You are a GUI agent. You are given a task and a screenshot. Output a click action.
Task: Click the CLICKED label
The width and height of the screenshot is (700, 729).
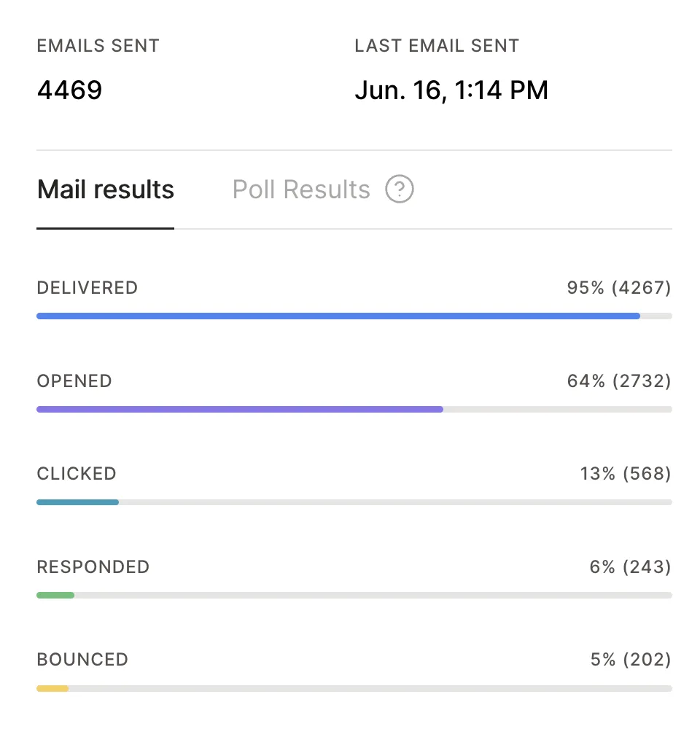point(77,474)
